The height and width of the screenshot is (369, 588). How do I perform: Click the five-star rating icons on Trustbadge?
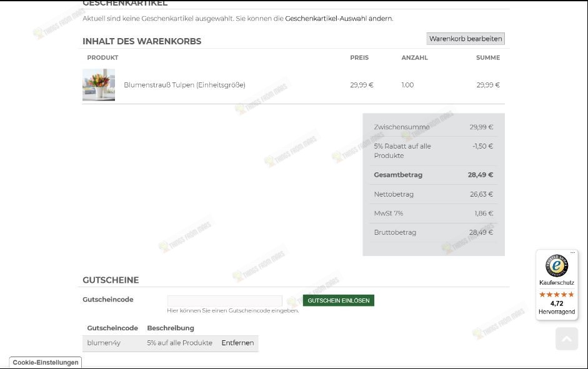tap(556, 293)
